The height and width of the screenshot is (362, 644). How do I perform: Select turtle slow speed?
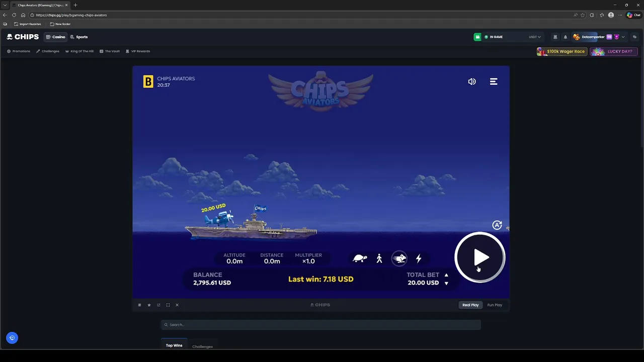click(x=360, y=258)
